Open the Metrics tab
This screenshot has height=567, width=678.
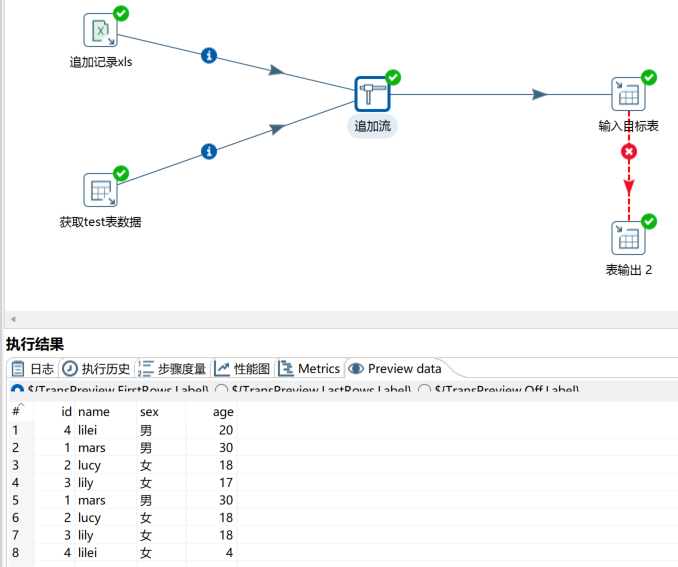[x=309, y=369]
